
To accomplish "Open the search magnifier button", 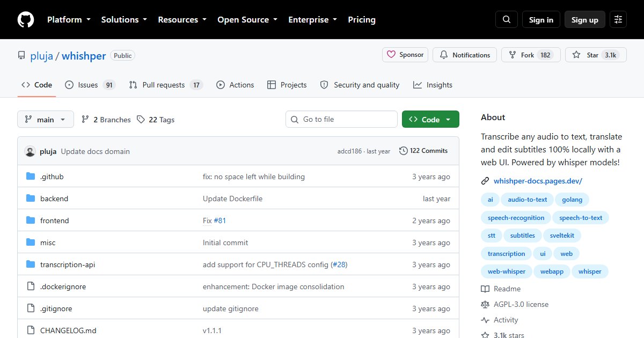I will click(x=507, y=20).
